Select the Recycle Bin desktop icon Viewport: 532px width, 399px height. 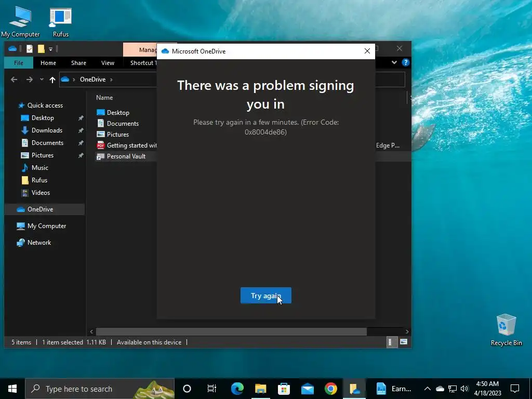coord(506,330)
